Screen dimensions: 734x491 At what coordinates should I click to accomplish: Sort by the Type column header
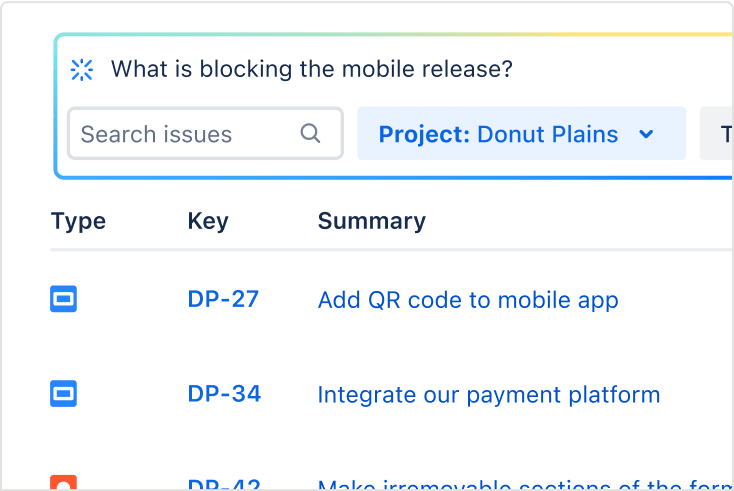click(78, 221)
